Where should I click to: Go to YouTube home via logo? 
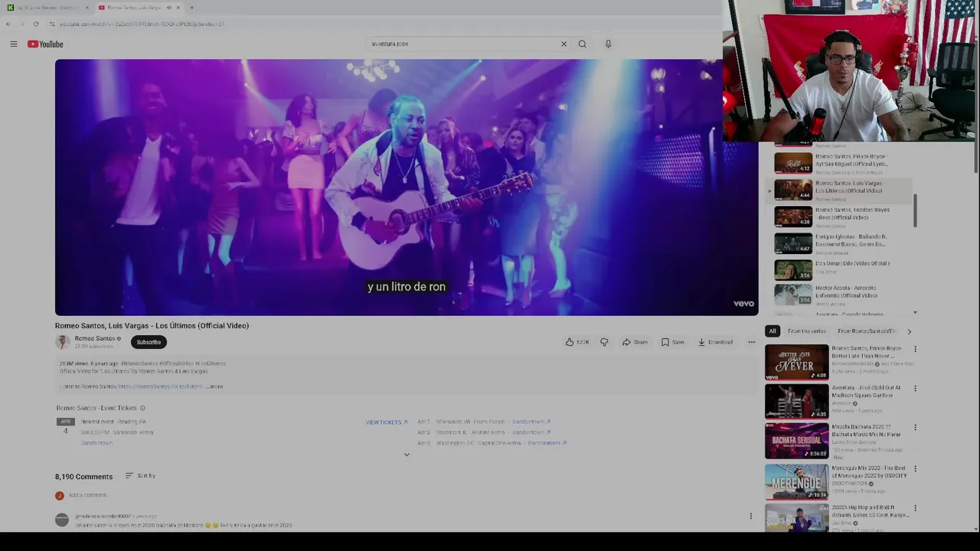point(45,44)
